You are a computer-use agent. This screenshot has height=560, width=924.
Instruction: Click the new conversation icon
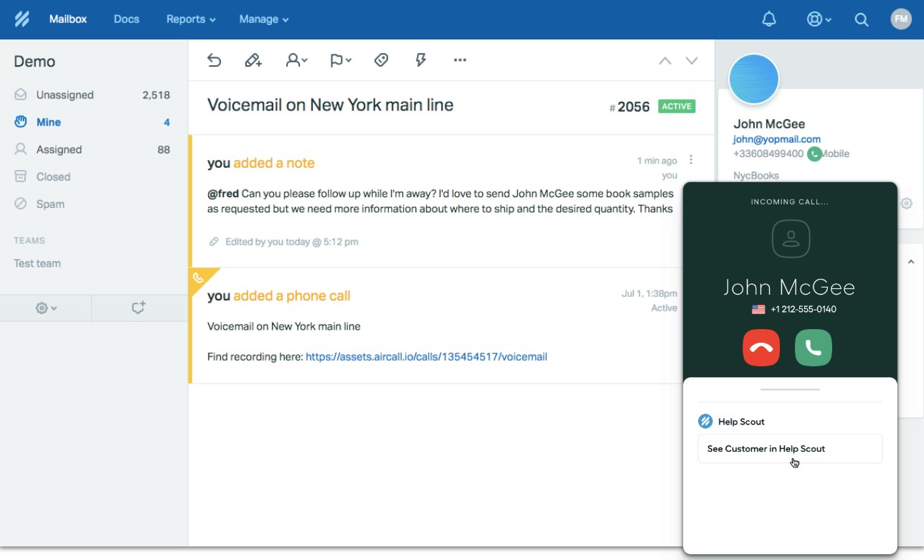tap(139, 308)
